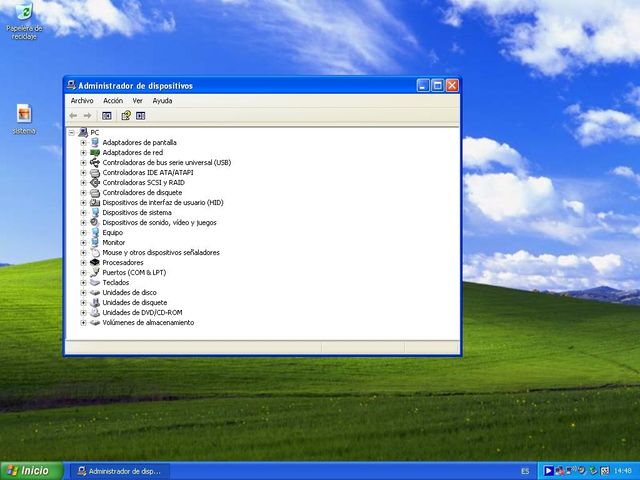Open the Properties/Help toolbar icon with question mark
The image size is (640, 480).
[126, 116]
